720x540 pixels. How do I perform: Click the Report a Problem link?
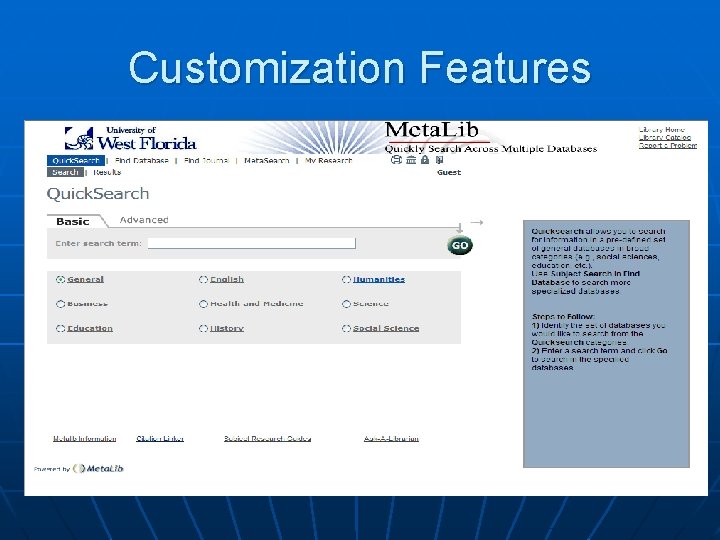[x=668, y=146]
